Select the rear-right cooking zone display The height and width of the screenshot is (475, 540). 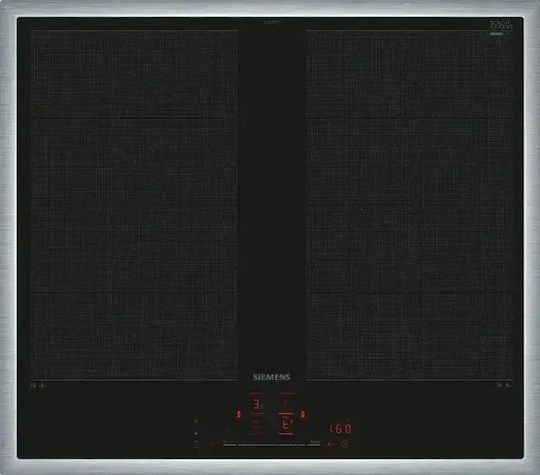(286, 403)
